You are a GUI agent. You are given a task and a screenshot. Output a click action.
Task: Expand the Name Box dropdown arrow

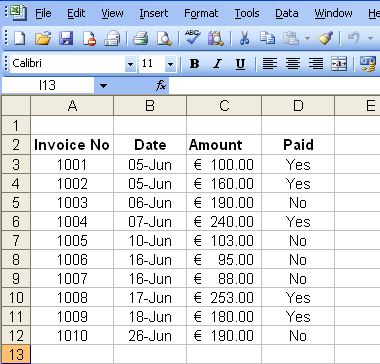(x=104, y=86)
